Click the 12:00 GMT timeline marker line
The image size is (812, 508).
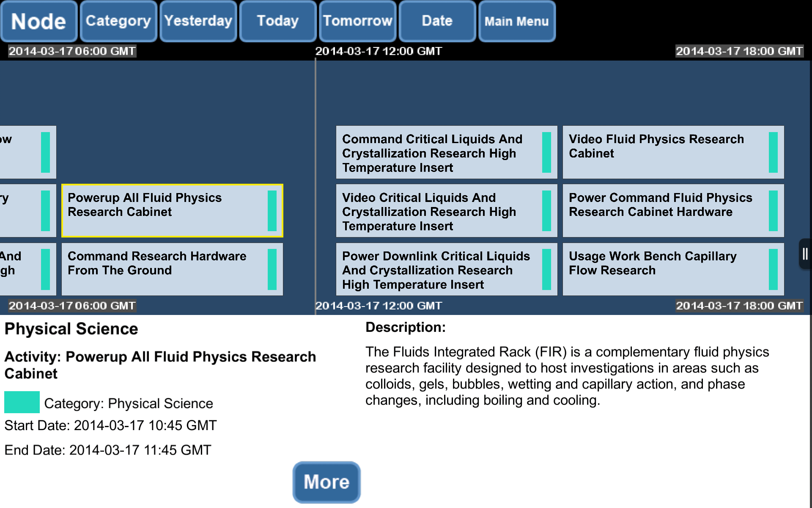[x=315, y=186]
